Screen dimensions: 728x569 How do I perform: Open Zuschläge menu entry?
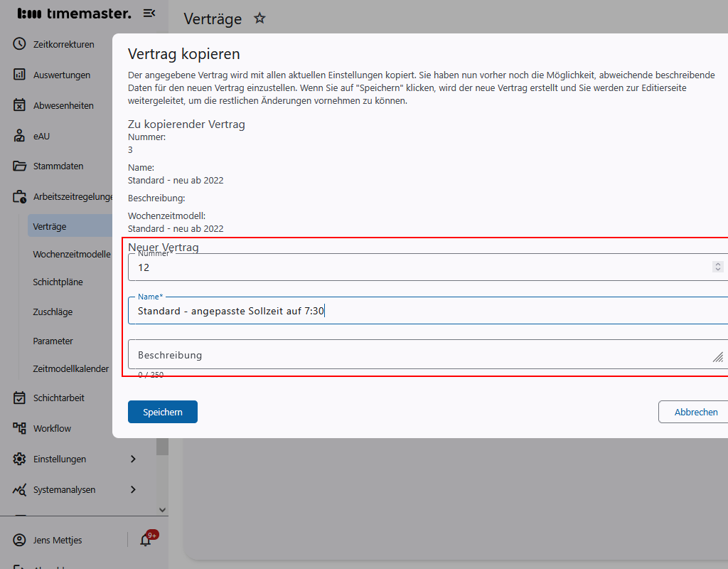pyautogui.click(x=53, y=312)
